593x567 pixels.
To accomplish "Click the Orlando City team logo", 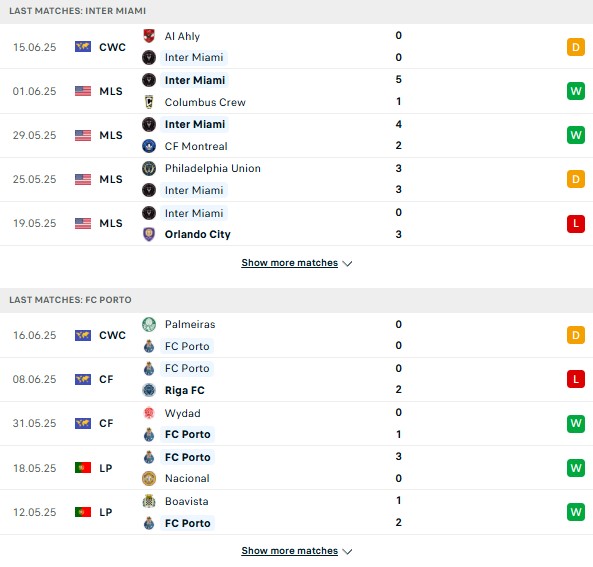I will click(x=149, y=234).
